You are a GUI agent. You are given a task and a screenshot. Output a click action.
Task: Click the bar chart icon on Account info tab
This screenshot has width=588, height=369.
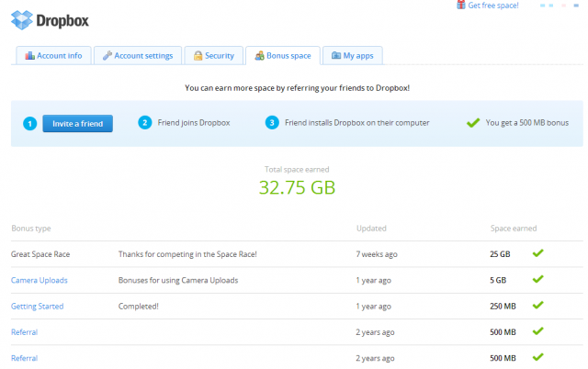(29, 55)
